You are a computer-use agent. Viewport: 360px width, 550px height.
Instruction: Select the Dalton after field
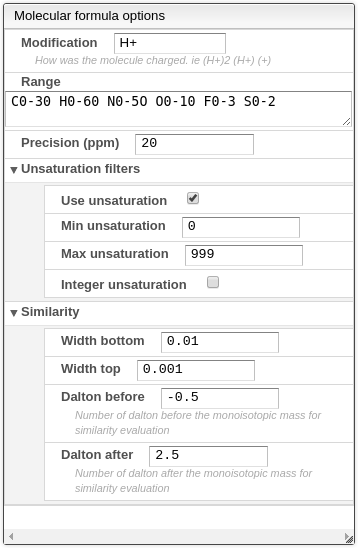[x=209, y=457]
